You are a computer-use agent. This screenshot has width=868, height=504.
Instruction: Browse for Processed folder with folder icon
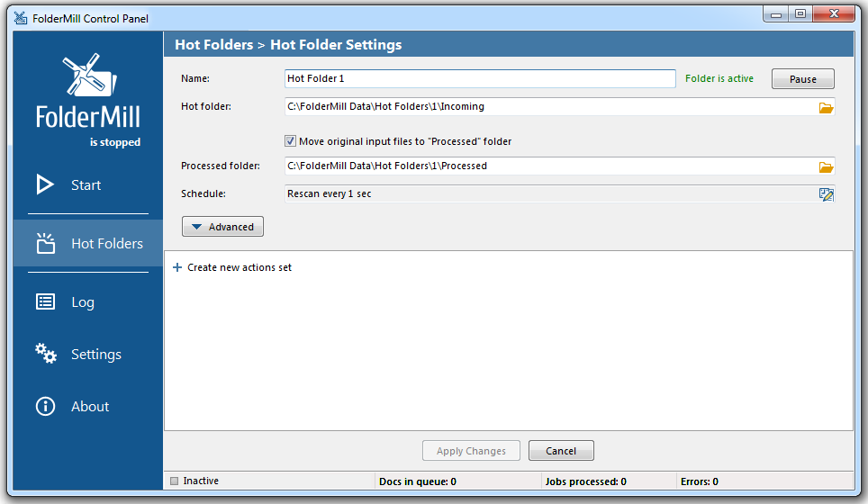[x=826, y=166]
